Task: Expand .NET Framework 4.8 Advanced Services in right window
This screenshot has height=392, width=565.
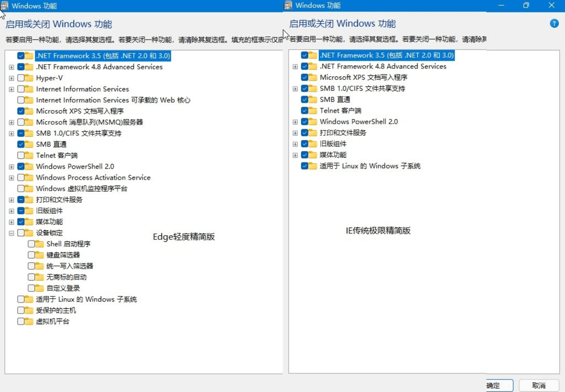Action: (x=295, y=66)
